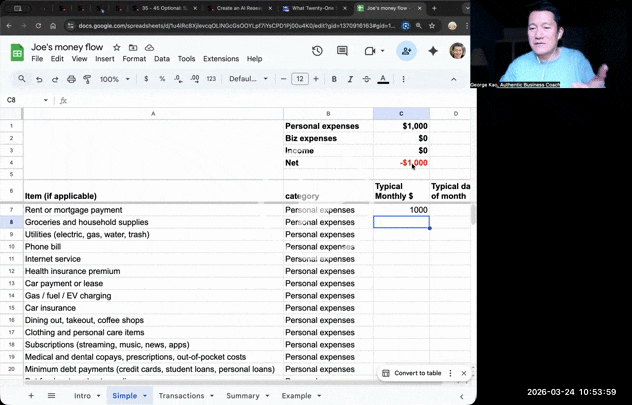Switch to the Transactions sheet tab
This screenshot has height=405, width=632.
(x=181, y=396)
